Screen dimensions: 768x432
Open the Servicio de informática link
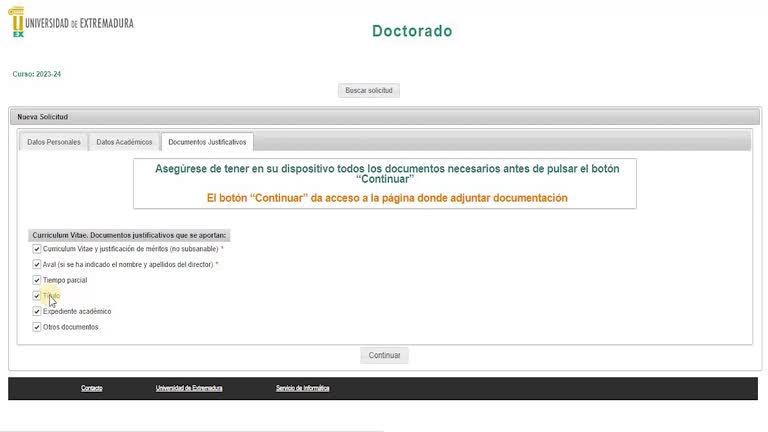303,388
